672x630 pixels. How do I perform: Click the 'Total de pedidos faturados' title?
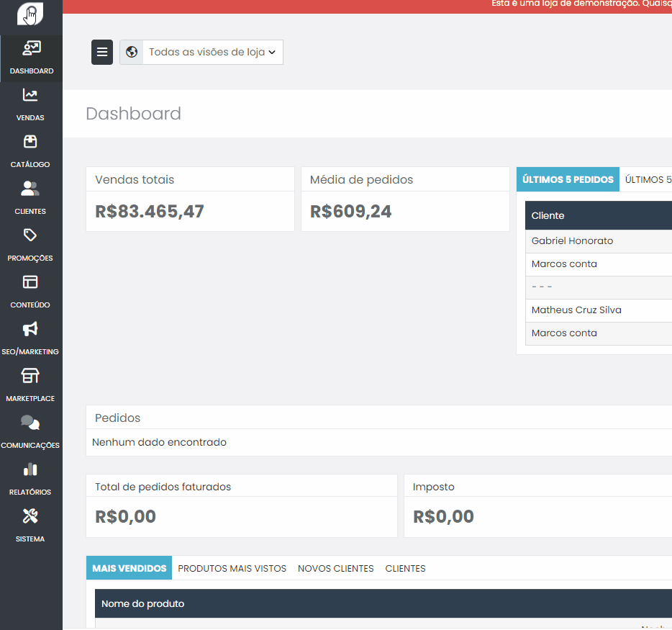pyautogui.click(x=163, y=487)
